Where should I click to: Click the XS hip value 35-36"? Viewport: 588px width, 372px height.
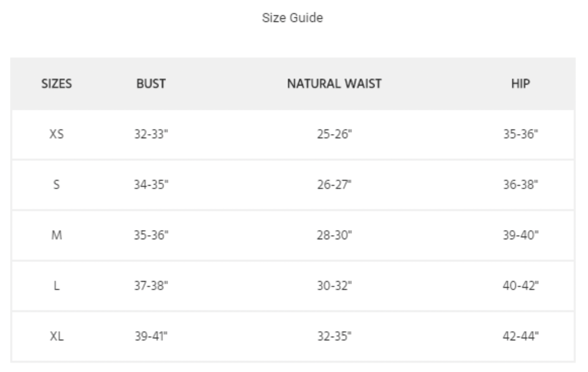pyautogui.click(x=520, y=134)
